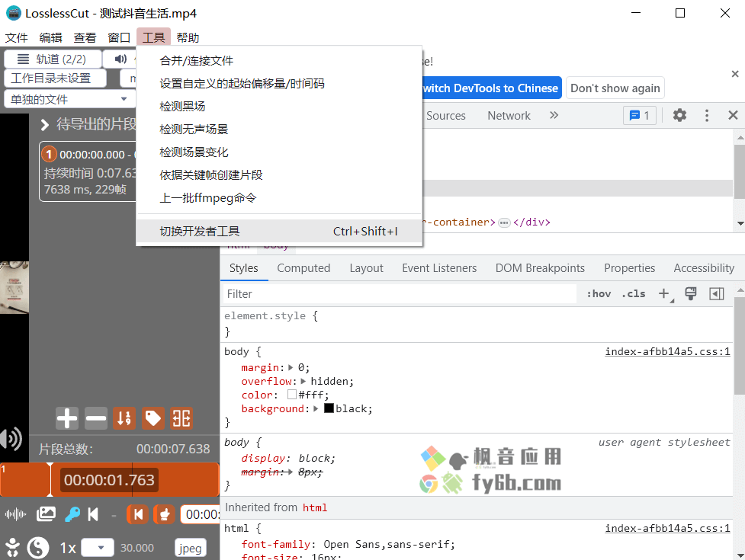Switch to the Network tab in DevTools
Screen dimensions: 745x560
(509, 115)
